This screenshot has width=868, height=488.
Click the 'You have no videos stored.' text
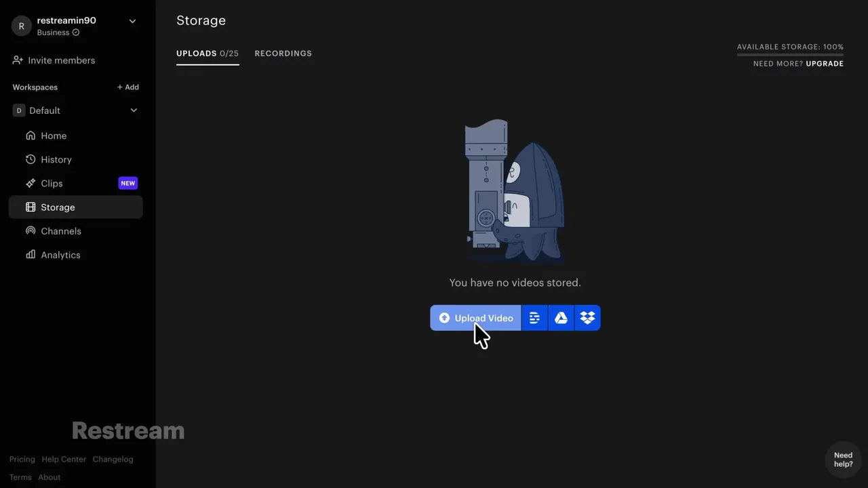click(515, 283)
